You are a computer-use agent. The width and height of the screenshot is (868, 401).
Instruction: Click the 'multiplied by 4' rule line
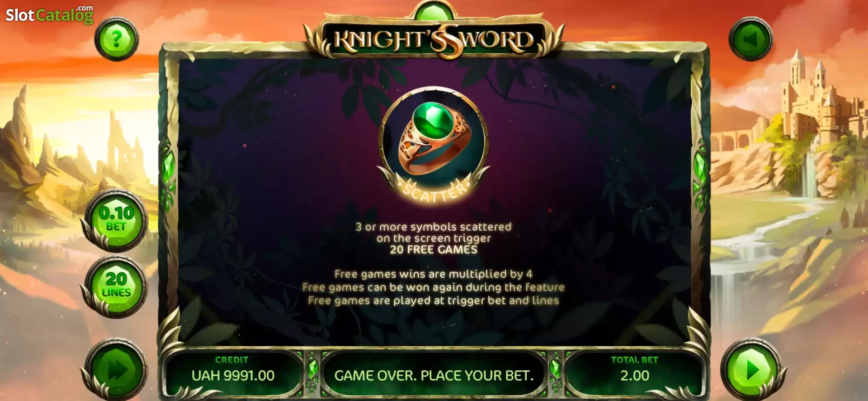coord(434,274)
